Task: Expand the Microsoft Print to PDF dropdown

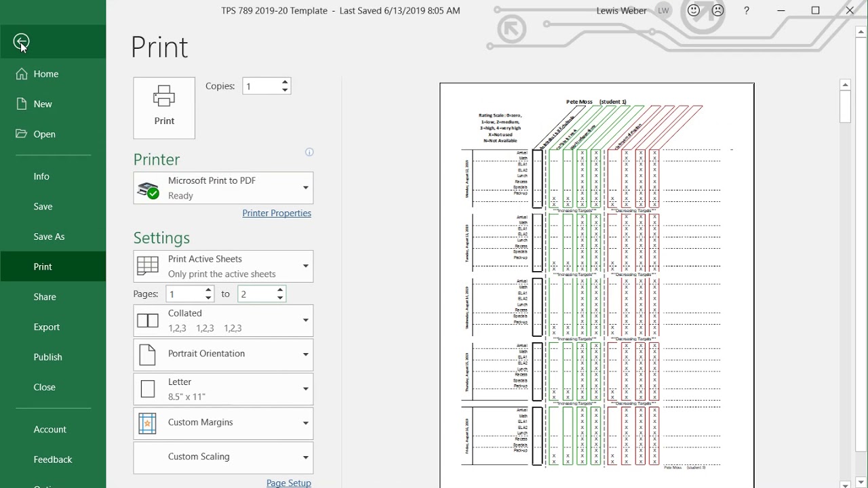Action: click(x=305, y=188)
